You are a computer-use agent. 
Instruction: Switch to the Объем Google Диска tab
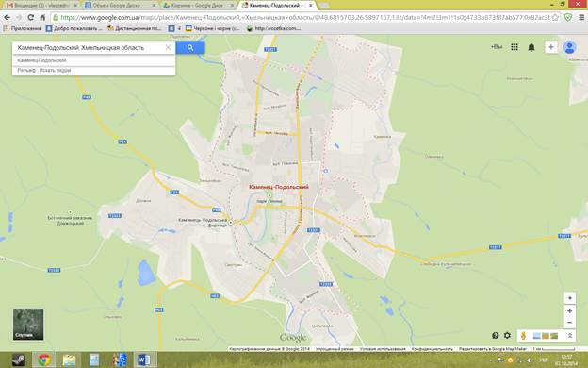(x=119, y=6)
